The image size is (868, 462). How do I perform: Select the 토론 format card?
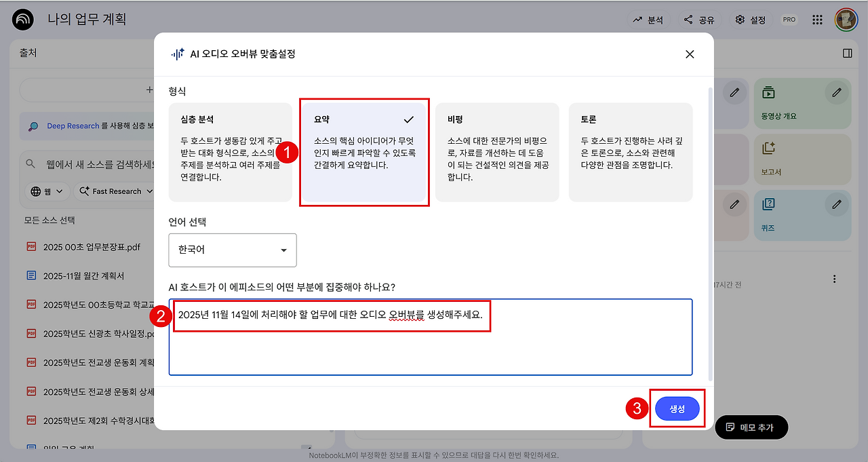[x=631, y=152]
